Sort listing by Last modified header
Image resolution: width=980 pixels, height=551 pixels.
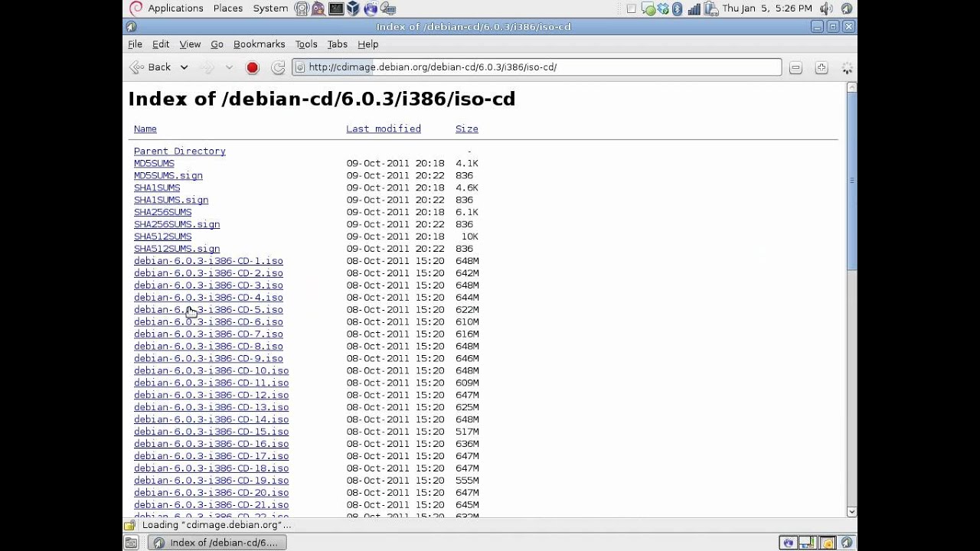[x=384, y=129]
